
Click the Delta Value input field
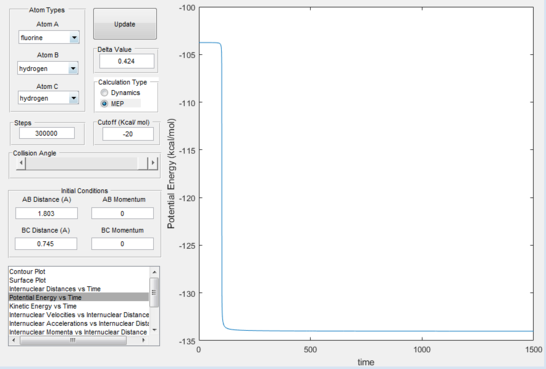(x=126, y=61)
